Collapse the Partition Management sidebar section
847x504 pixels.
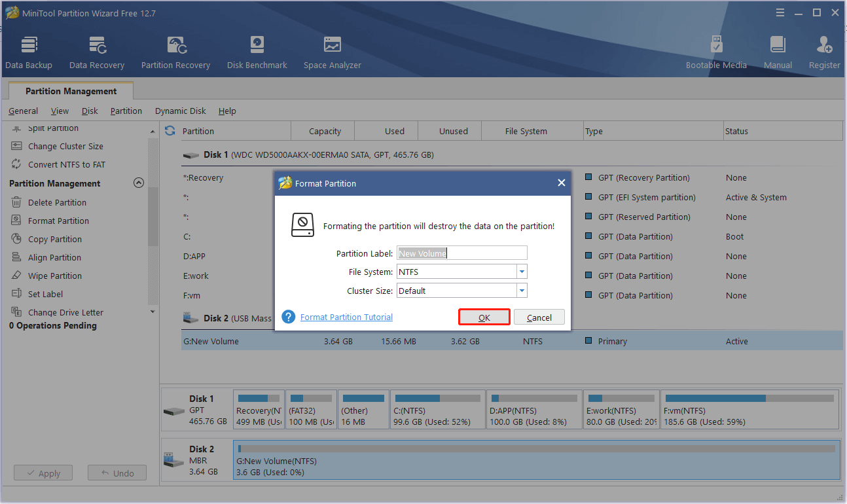pos(139,183)
